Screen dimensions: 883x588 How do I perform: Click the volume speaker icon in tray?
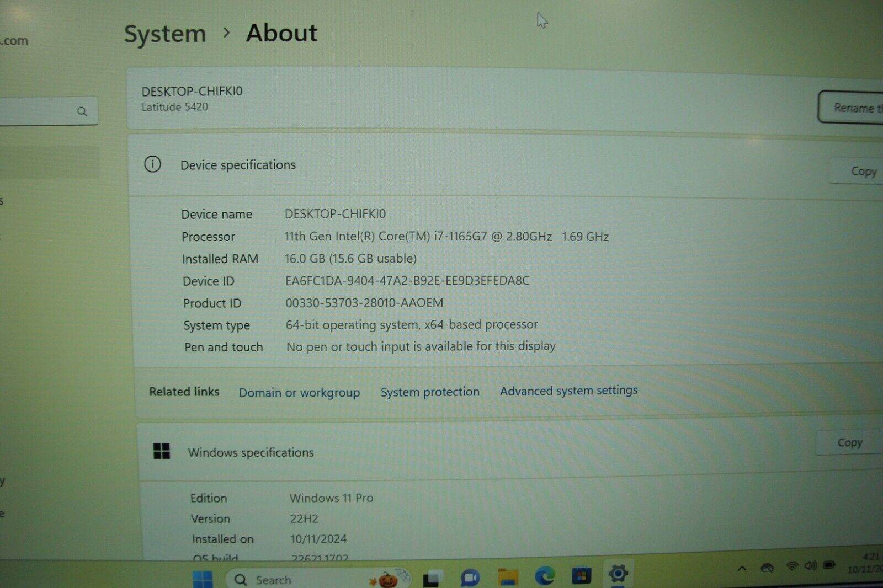pos(810,566)
